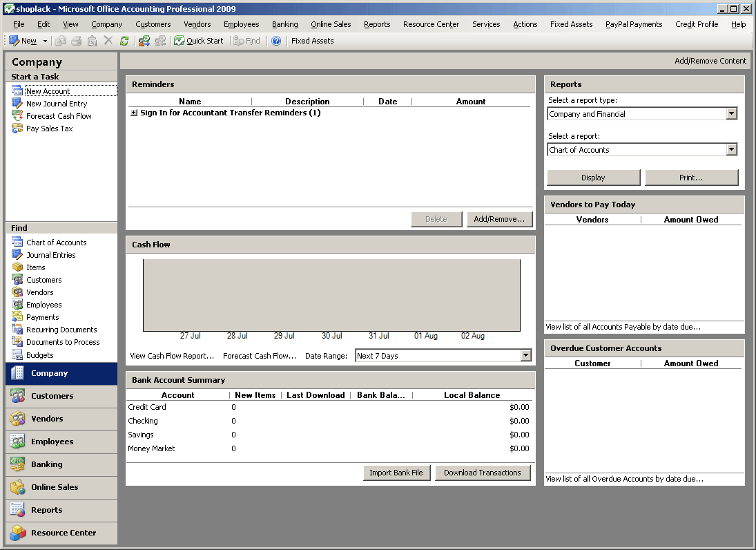Click the Print... report button
This screenshot has height=550, width=756.
pyautogui.click(x=691, y=178)
